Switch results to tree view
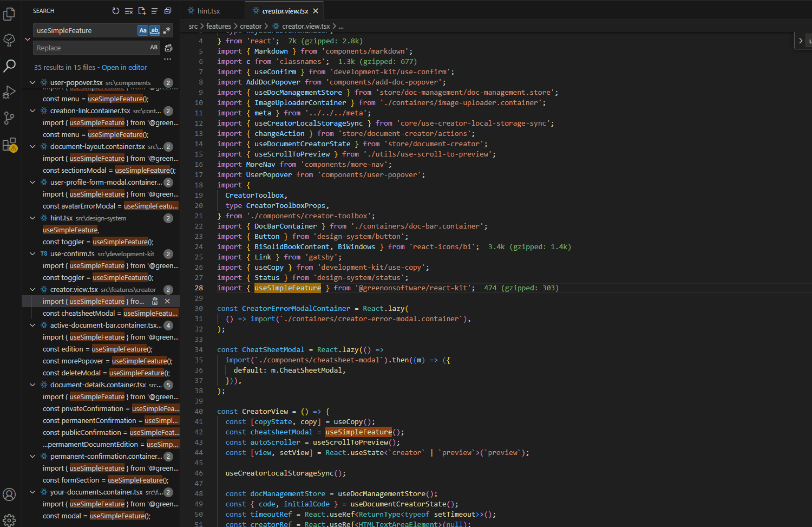Viewport: 812px width, 527px height. 155,11
